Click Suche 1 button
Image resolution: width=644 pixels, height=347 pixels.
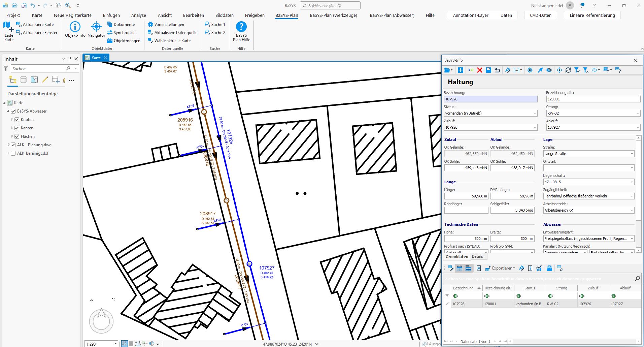click(x=215, y=25)
